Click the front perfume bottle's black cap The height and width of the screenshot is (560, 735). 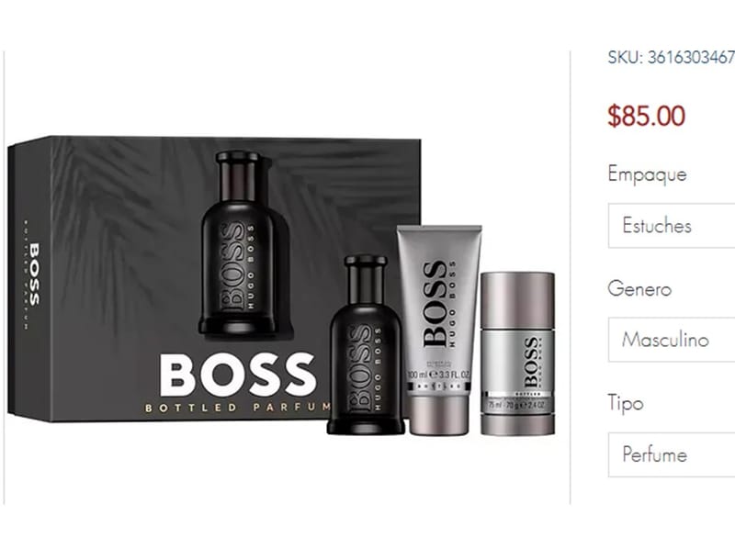(x=366, y=274)
